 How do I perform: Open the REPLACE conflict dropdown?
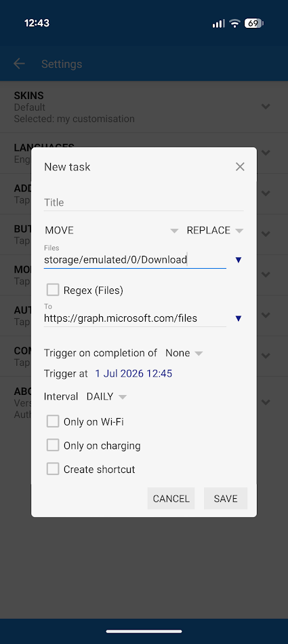215,231
